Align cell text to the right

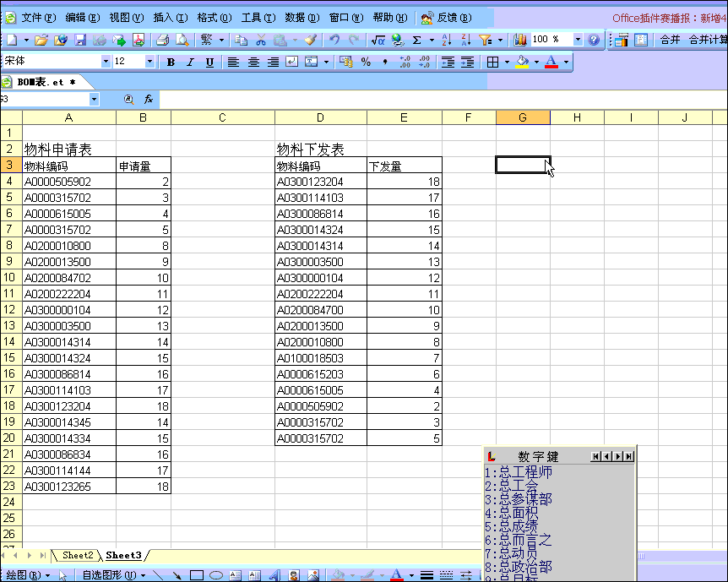[273, 62]
